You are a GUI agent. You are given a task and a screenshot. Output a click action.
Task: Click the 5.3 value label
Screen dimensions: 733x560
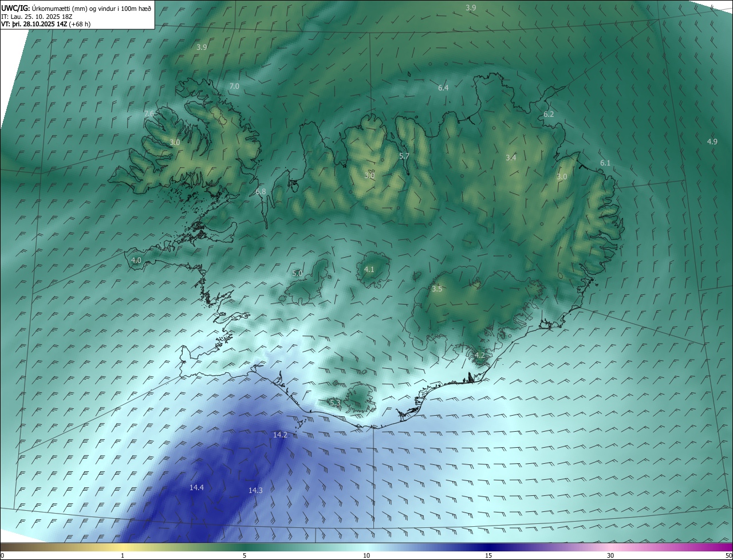336,403
